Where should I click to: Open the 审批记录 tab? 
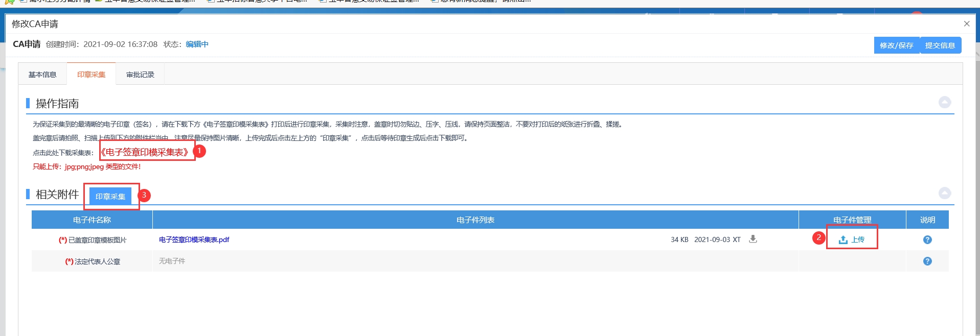[x=140, y=75]
